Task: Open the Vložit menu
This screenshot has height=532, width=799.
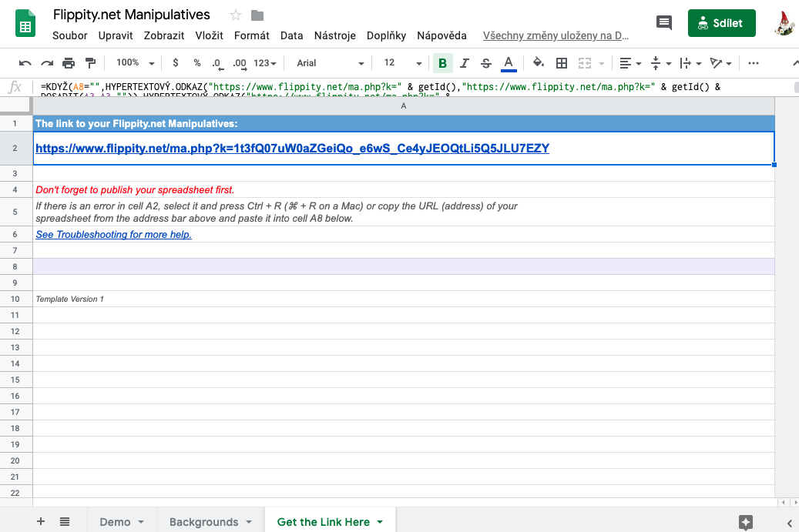Action: tap(209, 35)
